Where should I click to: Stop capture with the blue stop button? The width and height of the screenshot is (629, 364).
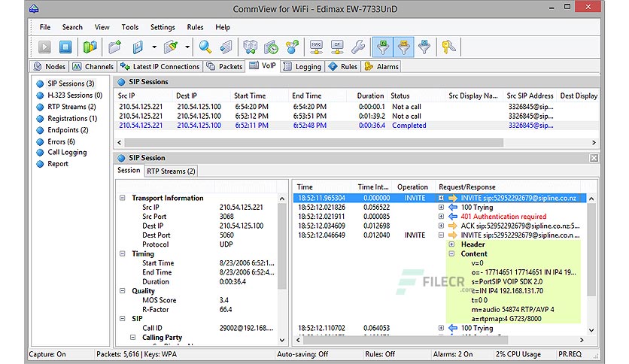point(65,47)
